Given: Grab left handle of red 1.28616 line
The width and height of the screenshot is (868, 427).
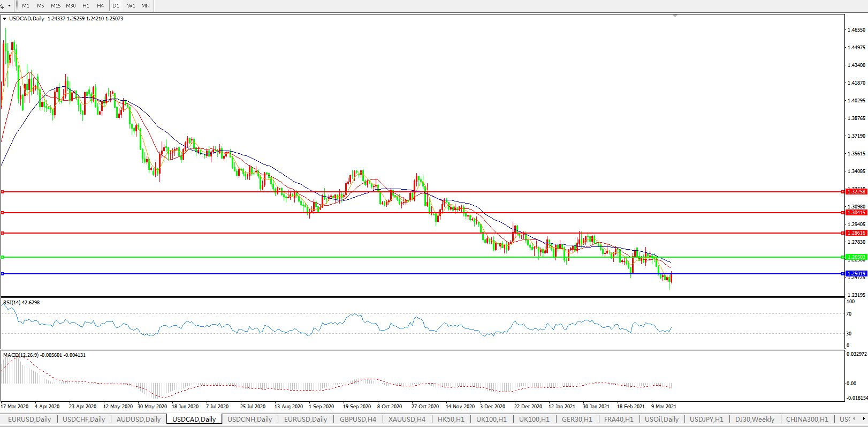Looking at the screenshot, I should pos(3,233).
